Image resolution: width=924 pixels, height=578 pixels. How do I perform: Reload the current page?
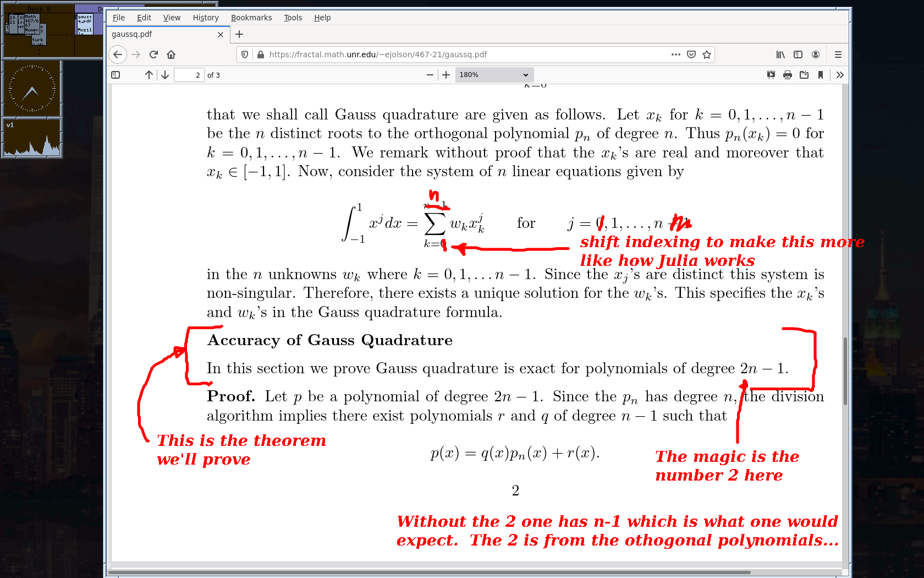[x=153, y=54]
